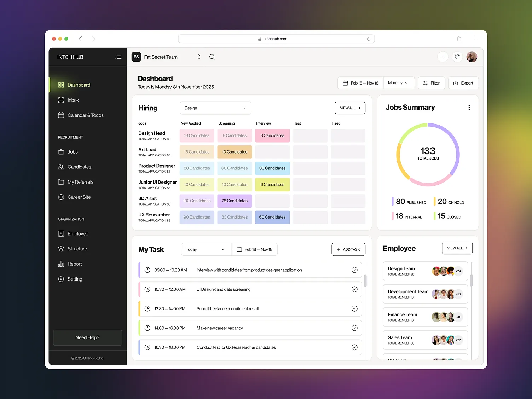Open the Today dropdown in My Task
The width and height of the screenshot is (532, 399).
click(206, 249)
